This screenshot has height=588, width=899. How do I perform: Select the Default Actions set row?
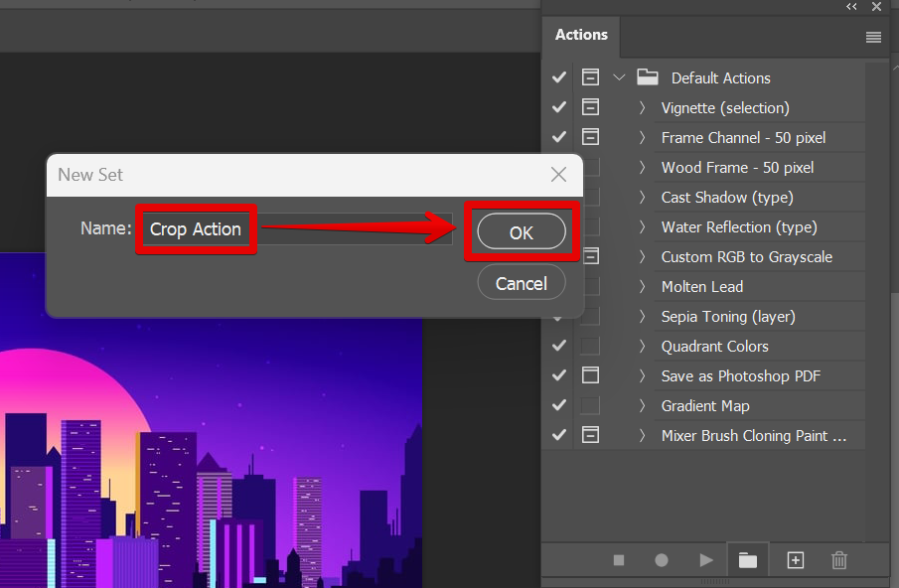point(721,77)
